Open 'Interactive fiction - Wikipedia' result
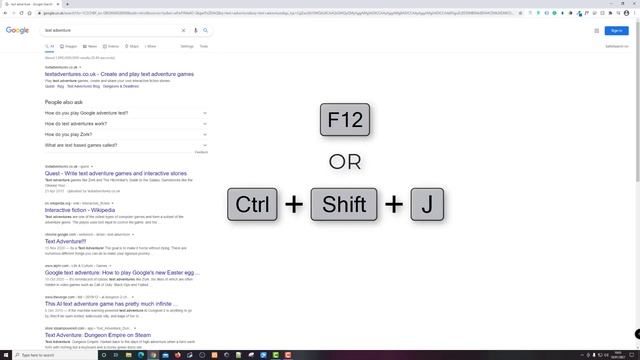This screenshot has height=360, width=640. 80,210
